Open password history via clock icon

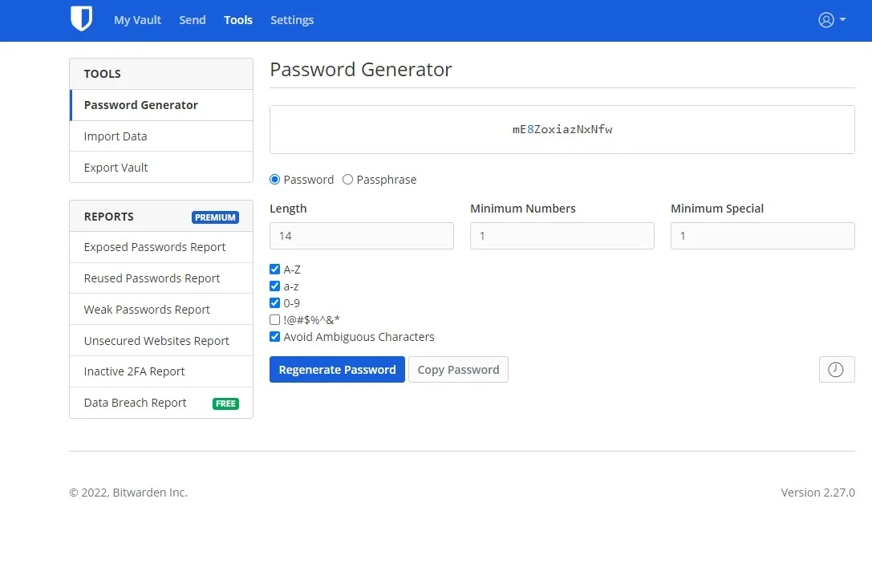pyautogui.click(x=836, y=369)
